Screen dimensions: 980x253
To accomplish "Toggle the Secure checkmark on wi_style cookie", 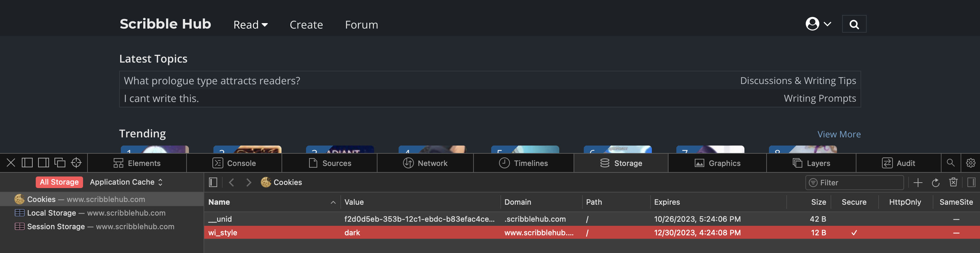I will pos(854,233).
